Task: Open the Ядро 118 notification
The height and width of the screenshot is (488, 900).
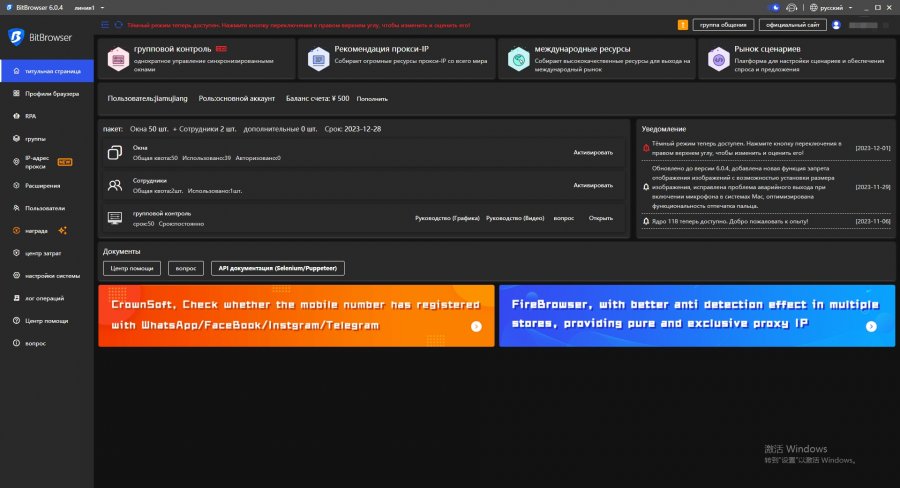Action: click(766, 221)
